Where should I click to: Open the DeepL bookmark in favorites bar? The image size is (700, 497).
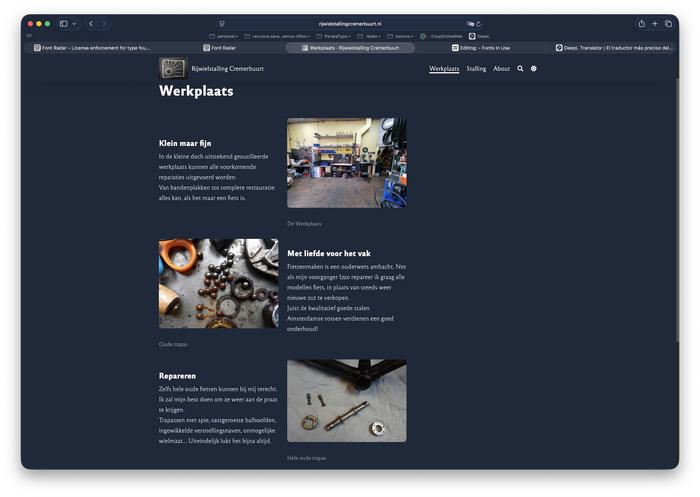[x=479, y=36]
